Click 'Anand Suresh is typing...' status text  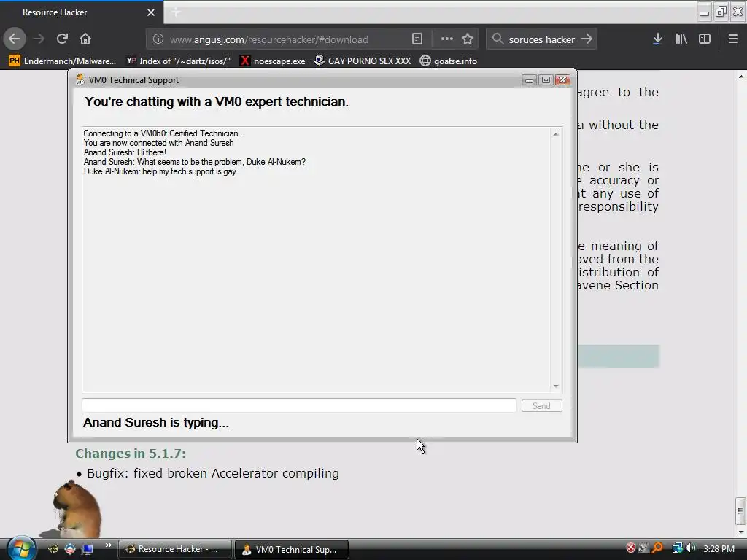pyautogui.click(x=156, y=423)
